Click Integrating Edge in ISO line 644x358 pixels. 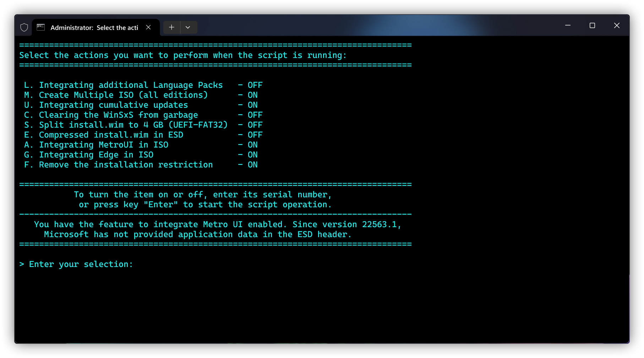[x=96, y=155]
